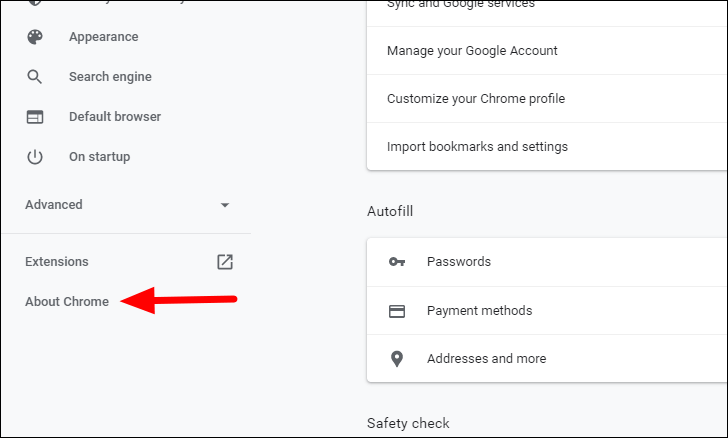728x438 pixels.
Task: Click the Payment methods card icon
Action: coord(396,311)
